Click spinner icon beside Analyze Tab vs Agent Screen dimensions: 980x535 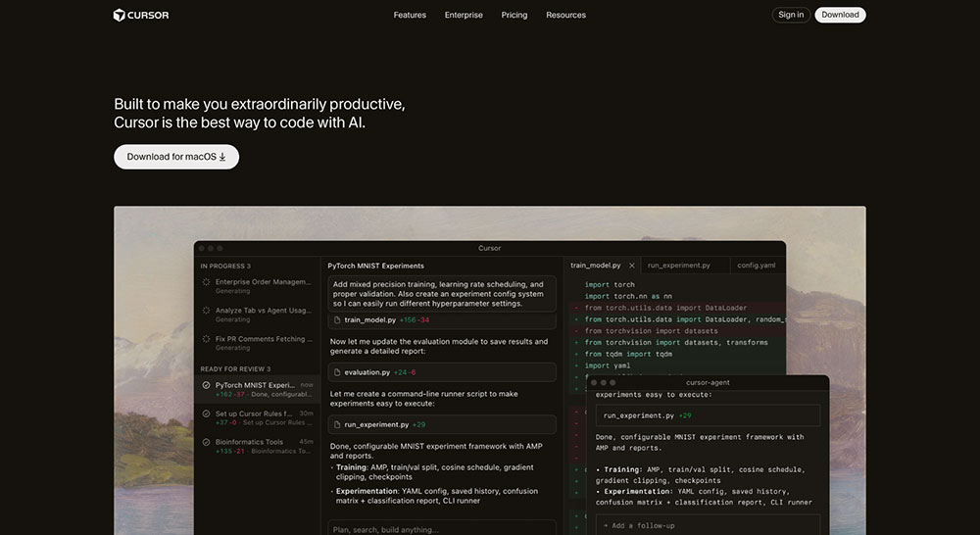206,311
